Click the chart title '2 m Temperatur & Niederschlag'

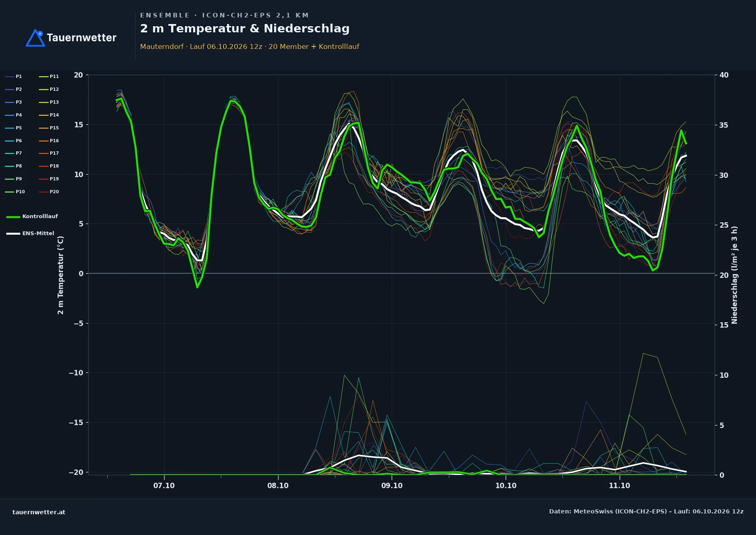tap(245, 29)
